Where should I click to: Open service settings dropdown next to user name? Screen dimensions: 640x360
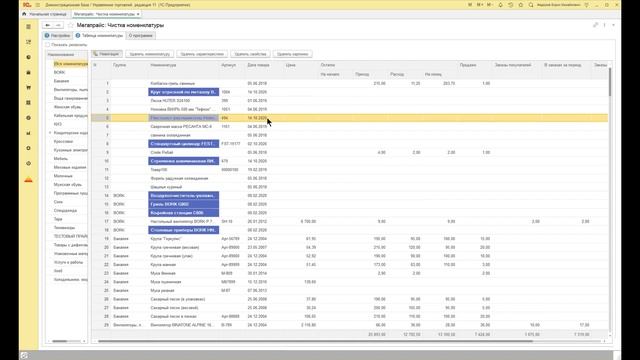click(587, 5)
